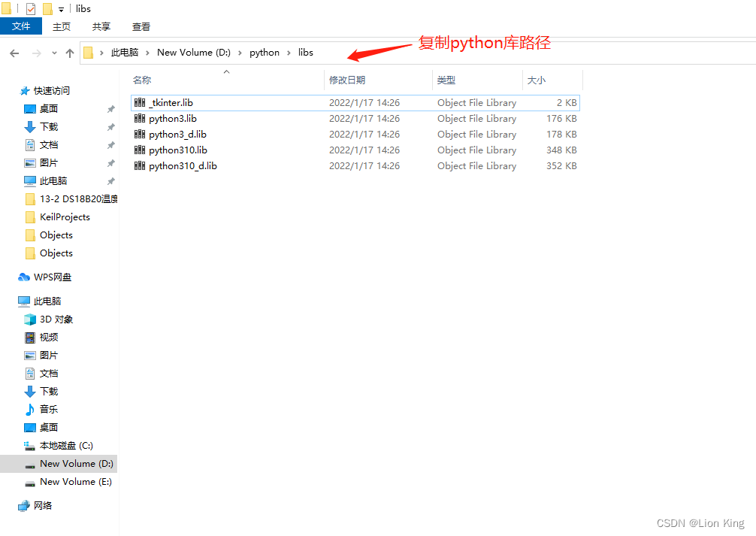
Task: Open the 文件 menu
Action: click(x=21, y=26)
